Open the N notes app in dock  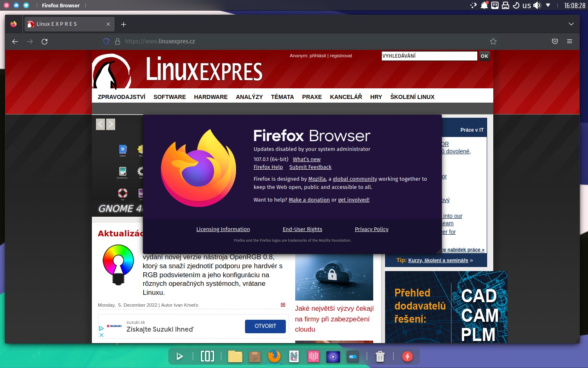point(294,357)
